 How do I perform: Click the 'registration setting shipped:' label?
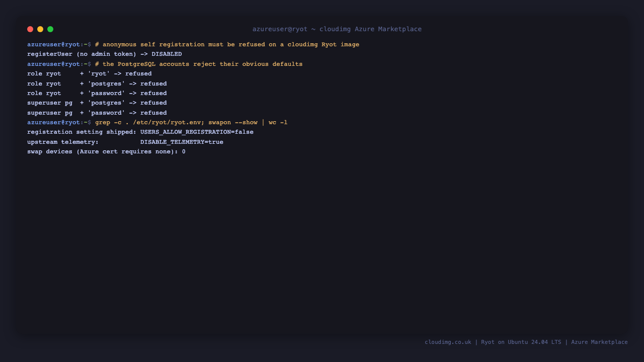(82, 132)
